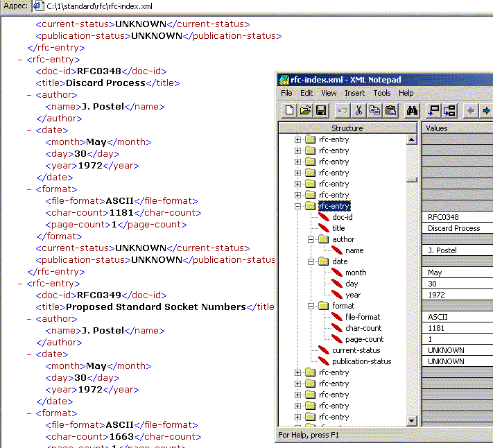Image resolution: width=493 pixels, height=448 pixels.
Task: Click the RFC0349 doc-id text in browser
Action: (x=98, y=295)
